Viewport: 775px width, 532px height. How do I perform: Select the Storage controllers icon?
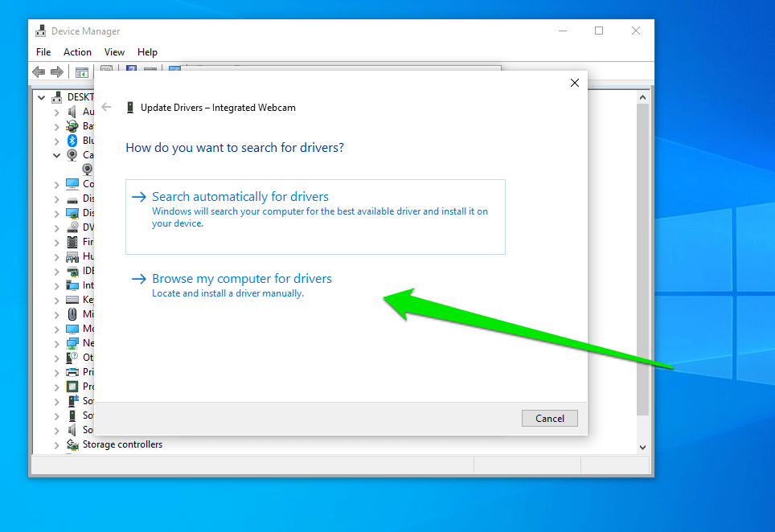(72, 444)
